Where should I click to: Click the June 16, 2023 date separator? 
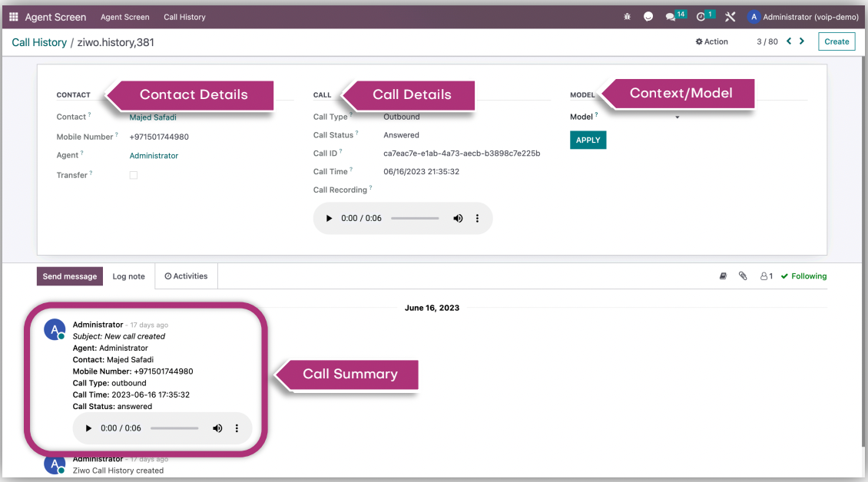click(432, 308)
